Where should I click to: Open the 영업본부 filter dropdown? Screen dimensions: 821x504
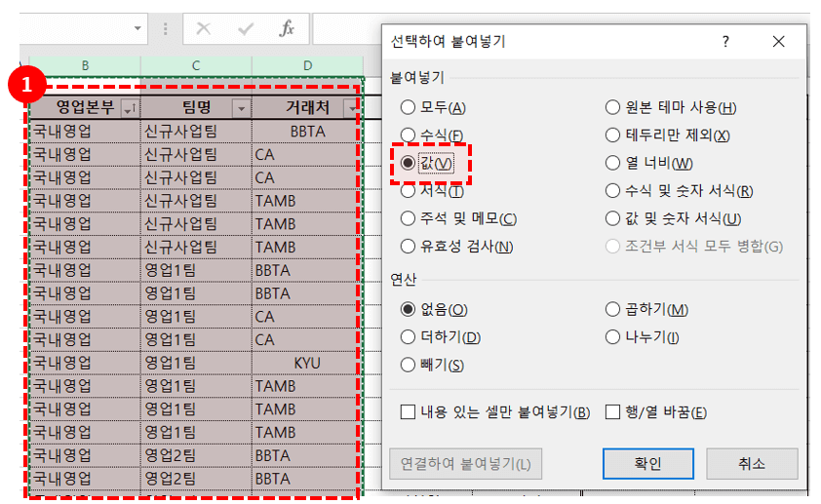tap(130, 108)
